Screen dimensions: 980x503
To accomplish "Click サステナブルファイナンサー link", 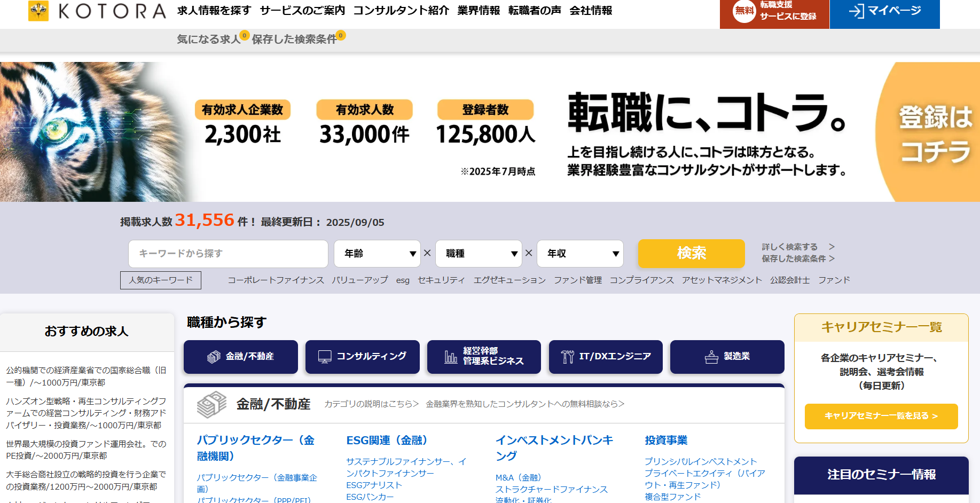I will [x=406, y=467].
